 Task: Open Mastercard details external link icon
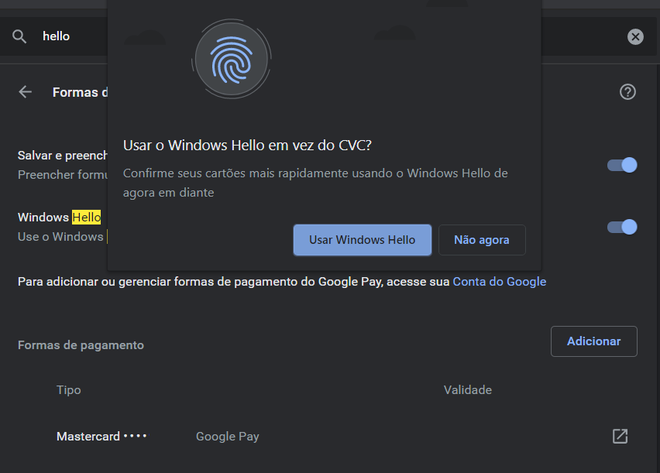coord(620,436)
